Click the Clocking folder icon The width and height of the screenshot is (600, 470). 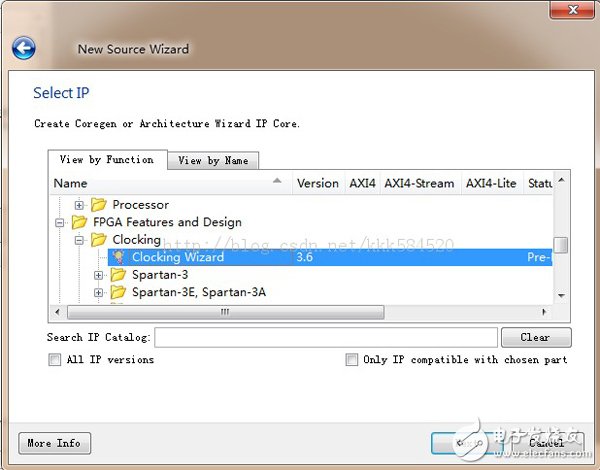[99, 240]
